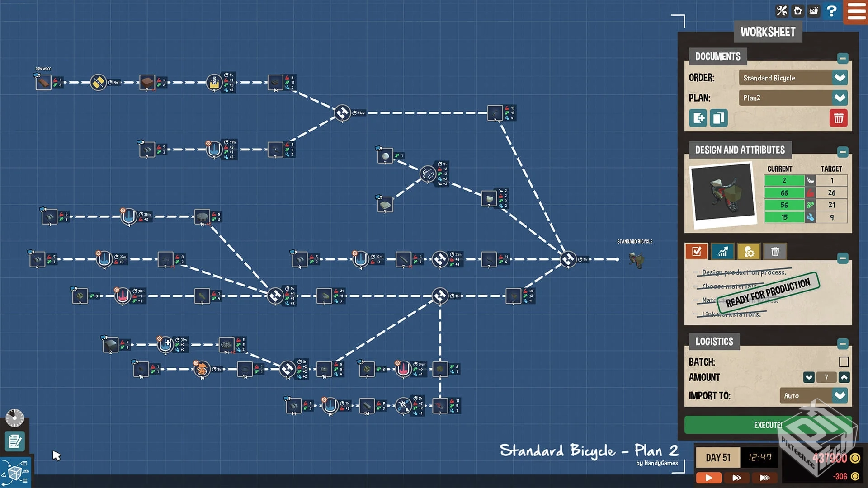Image resolution: width=868 pixels, height=488 pixels.
Task: Open the help question mark
Action: tap(831, 10)
